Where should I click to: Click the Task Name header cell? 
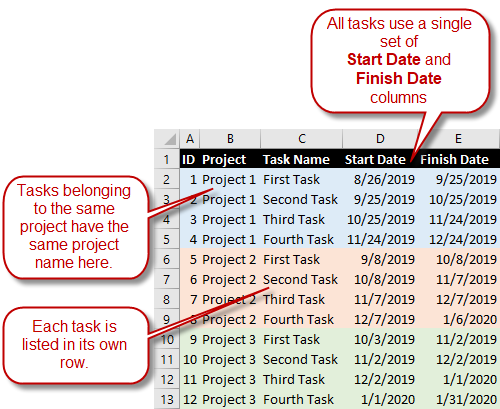coord(302,159)
